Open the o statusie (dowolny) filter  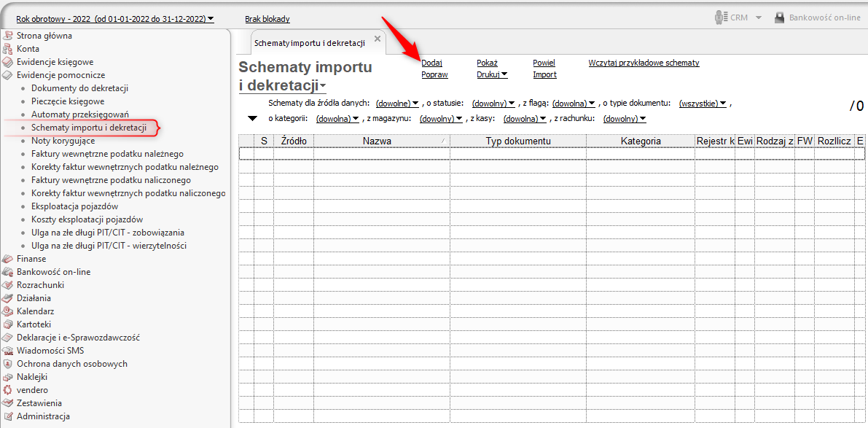(493, 103)
